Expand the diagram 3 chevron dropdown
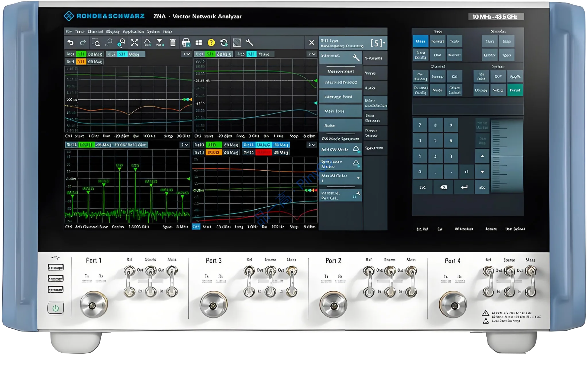The width and height of the screenshot is (588, 382). pos(185,145)
